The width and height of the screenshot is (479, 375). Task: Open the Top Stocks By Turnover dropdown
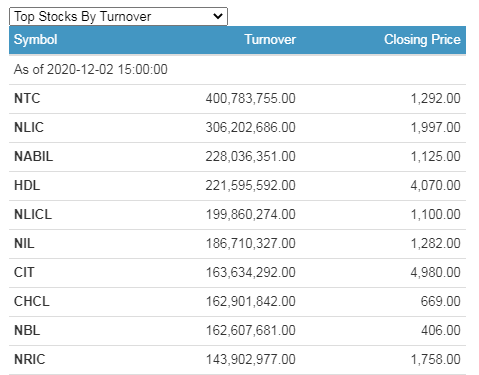(118, 16)
